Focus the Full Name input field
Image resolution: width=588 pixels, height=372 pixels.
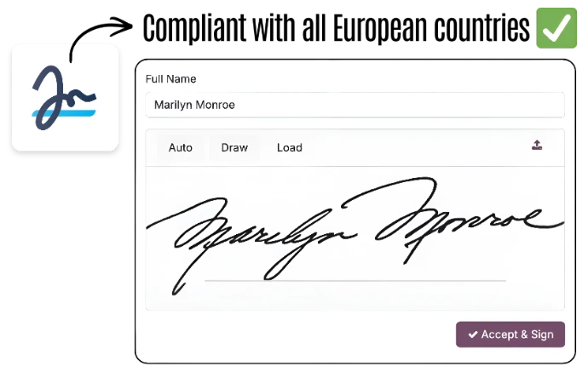355,105
